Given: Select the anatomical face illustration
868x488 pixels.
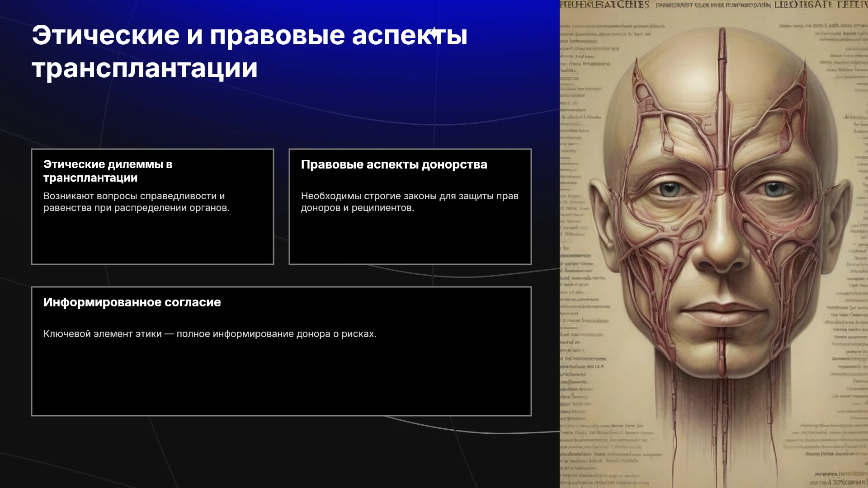Looking at the screenshot, I should click(x=714, y=244).
